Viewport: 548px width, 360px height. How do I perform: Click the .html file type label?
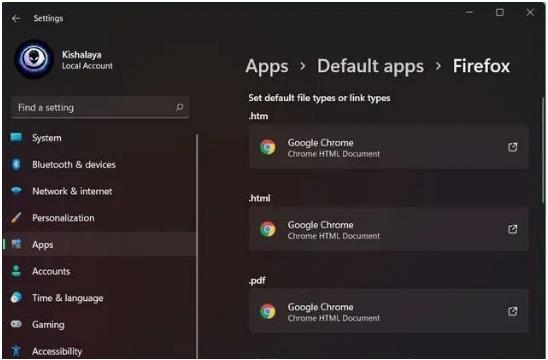tap(259, 198)
